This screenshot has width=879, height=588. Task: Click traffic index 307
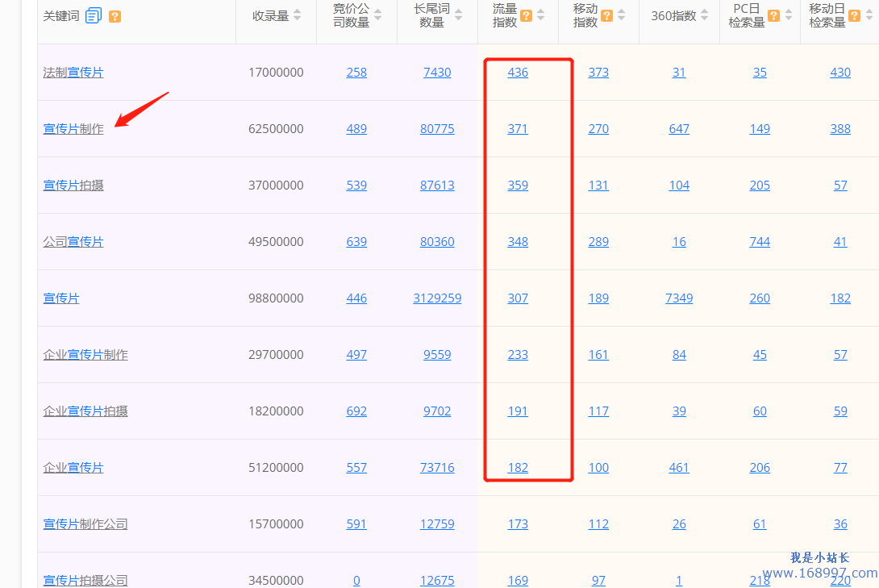pyautogui.click(x=518, y=298)
